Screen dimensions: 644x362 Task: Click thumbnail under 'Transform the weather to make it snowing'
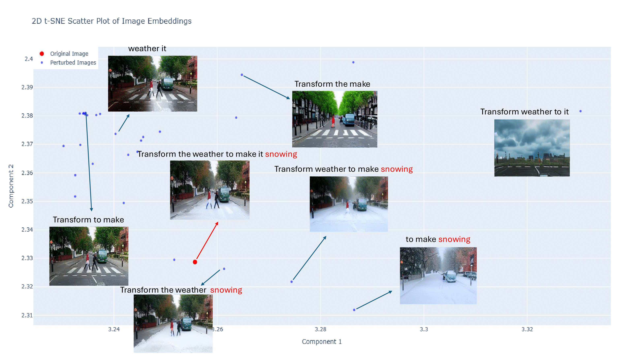tap(210, 190)
